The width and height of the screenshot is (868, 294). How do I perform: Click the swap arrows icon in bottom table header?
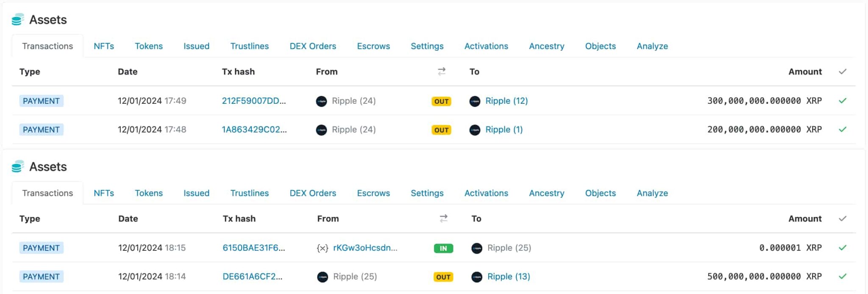tap(443, 218)
